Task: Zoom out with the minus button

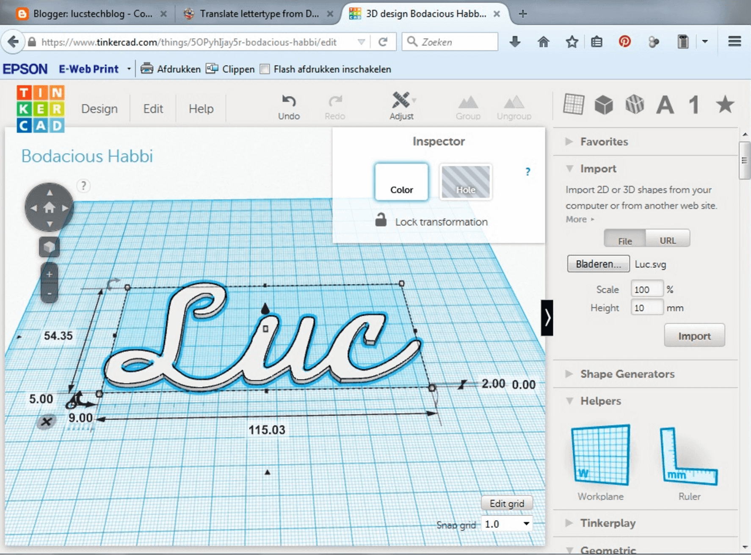Action: click(x=49, y=293)
